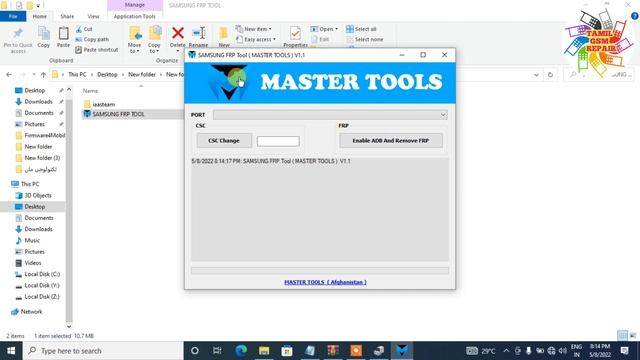Click the taskbar search box

103,351
